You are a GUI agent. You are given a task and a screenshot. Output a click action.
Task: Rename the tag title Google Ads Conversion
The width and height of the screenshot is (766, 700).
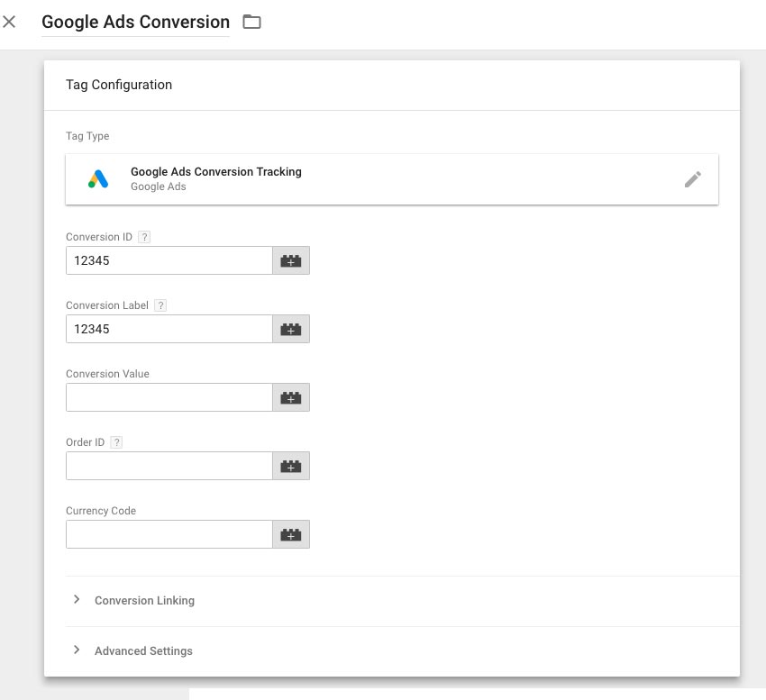tap(135, 23)
